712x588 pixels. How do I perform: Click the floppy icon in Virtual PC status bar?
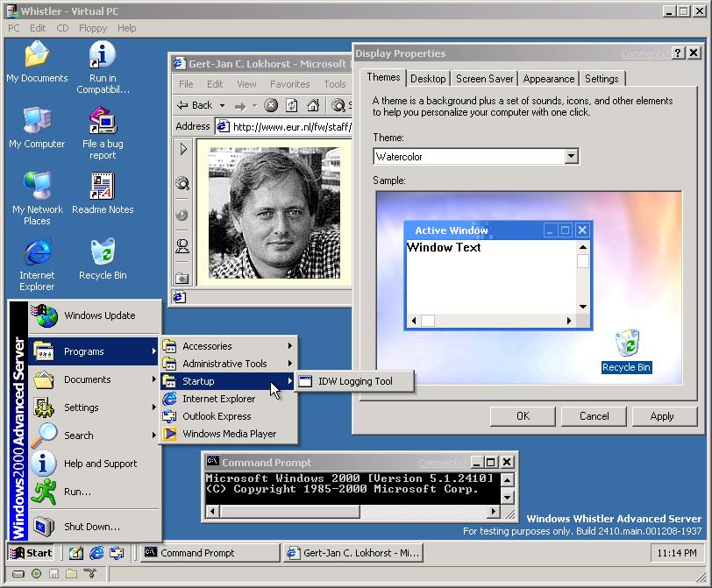coord(53,574)
